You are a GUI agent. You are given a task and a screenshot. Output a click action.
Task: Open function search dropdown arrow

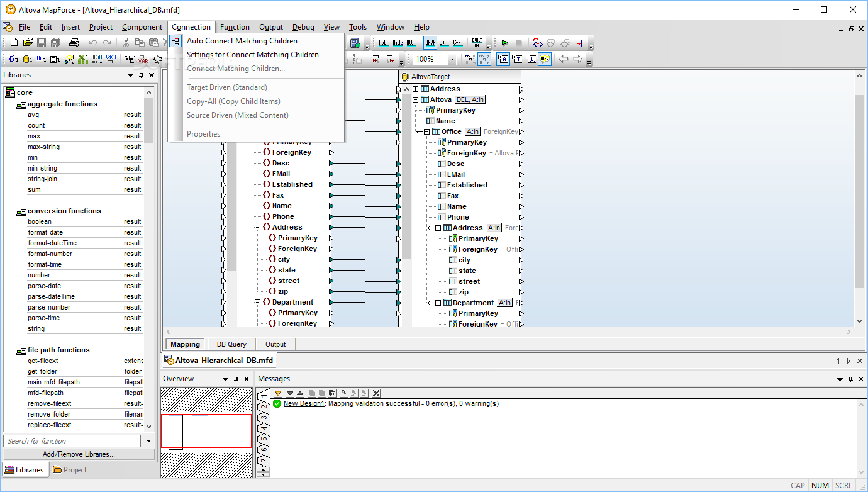click(x=149, y=441)
